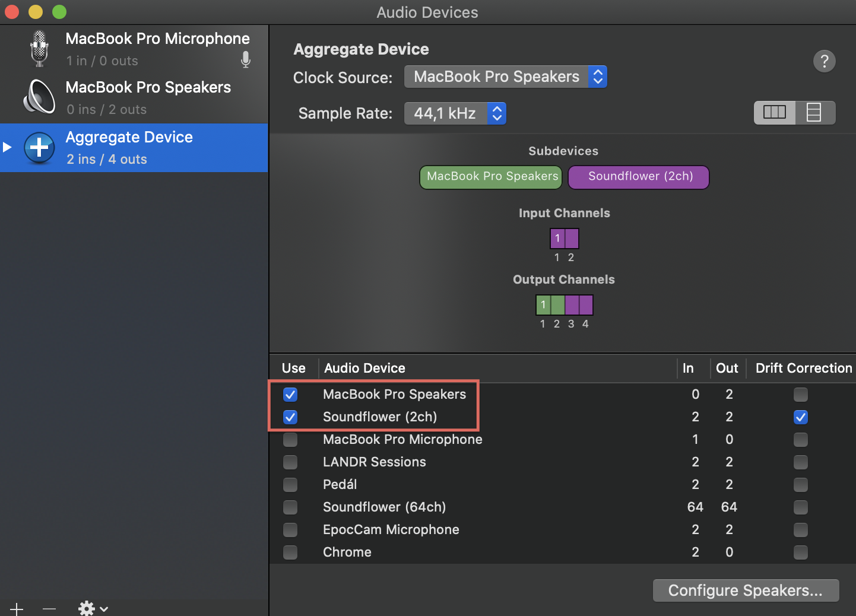The height and width of the screenshot is (616, 856).
Task: Toggle drift correction for Pedál
Action: click(801, 485)
